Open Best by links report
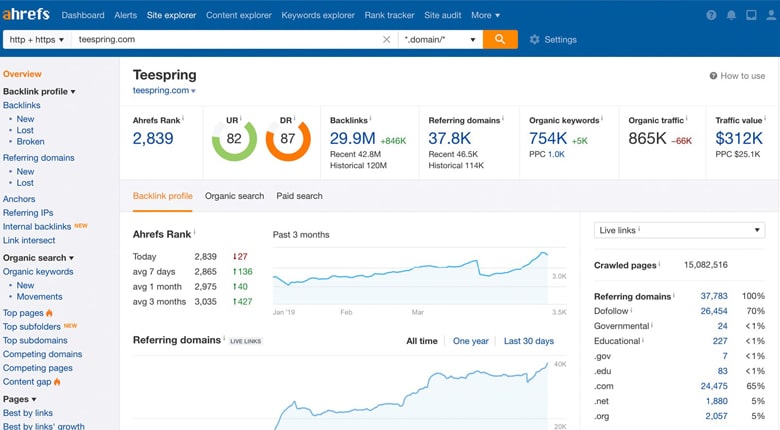 (27, 413)
